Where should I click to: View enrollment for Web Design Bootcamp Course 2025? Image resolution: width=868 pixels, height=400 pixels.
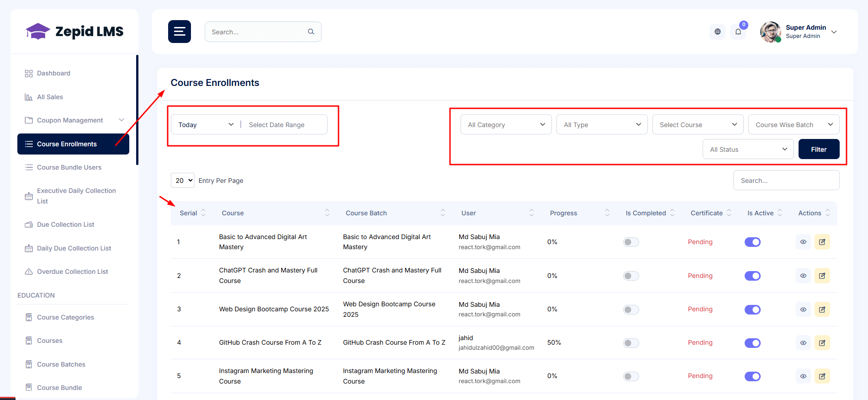tap(803, 309)
